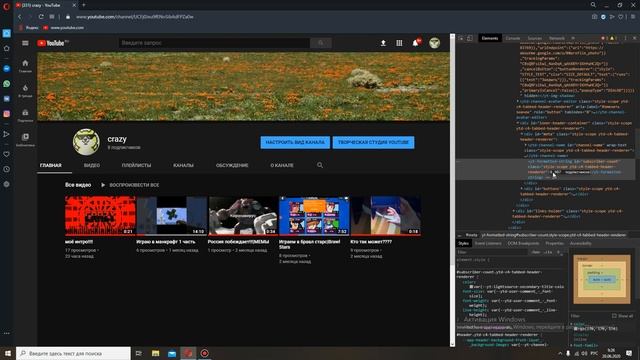Open DevTools more options kebab menu
Viewport: 640px width, 360px height.
(x=625, y=38)
